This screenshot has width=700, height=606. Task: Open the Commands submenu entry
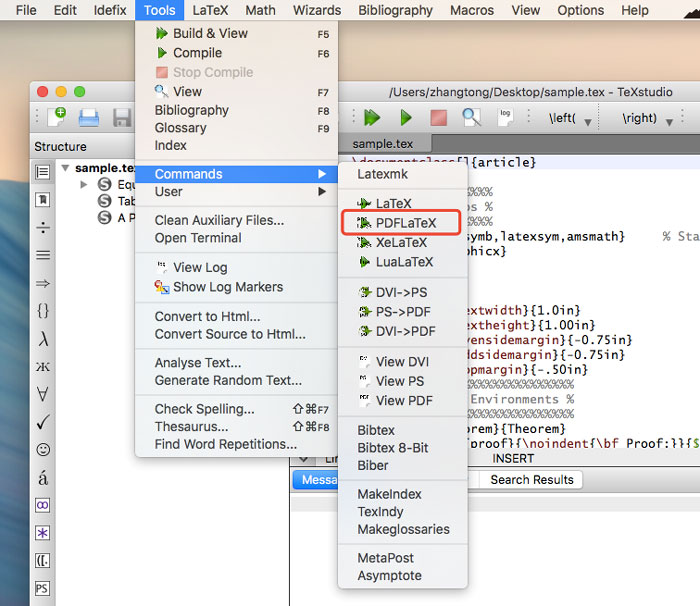point(237,174)
